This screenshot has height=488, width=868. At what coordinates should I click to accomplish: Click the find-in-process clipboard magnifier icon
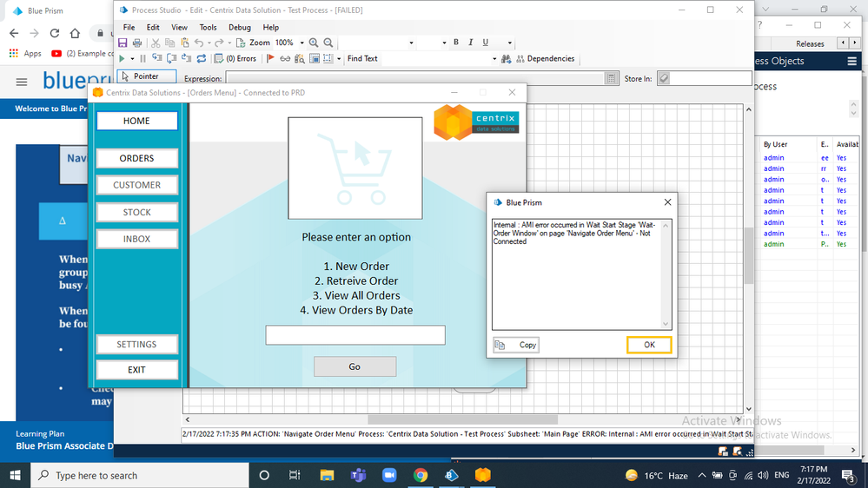coord(300,59)
